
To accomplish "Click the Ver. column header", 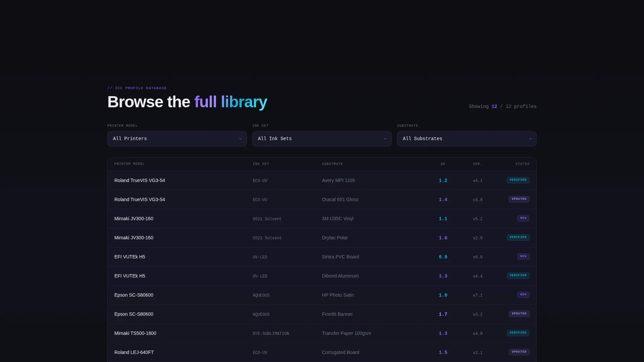I will point(477,164).
